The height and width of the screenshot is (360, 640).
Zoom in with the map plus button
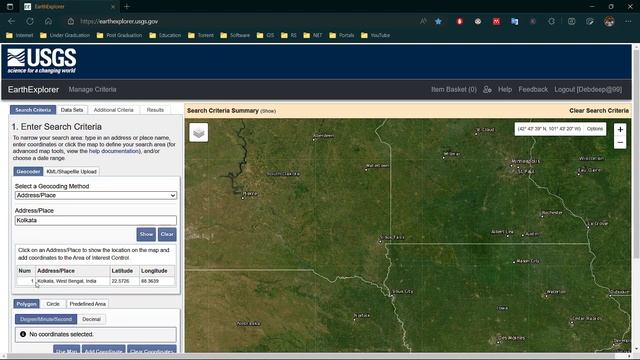tap(620, 129)
